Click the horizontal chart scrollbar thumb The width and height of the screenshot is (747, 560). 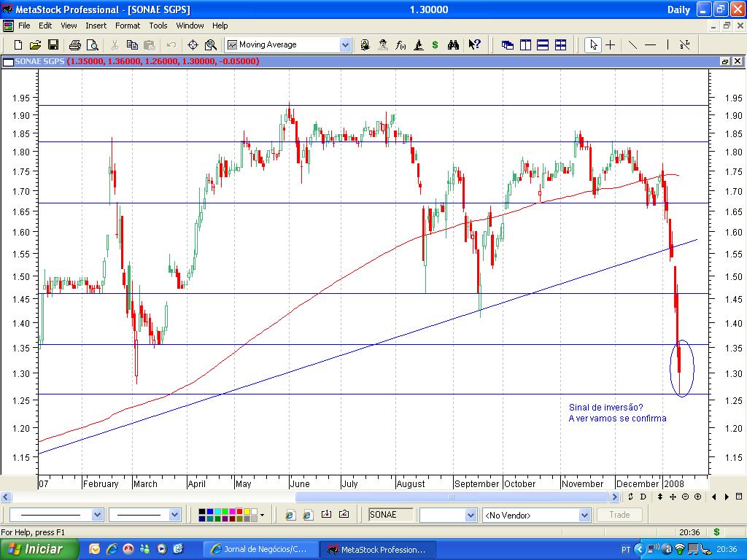click(452, 497)
